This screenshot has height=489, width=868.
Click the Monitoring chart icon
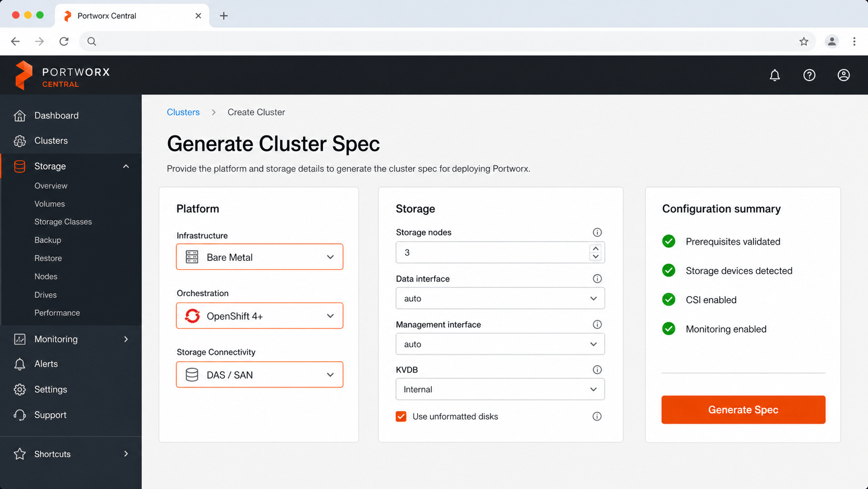pyautogui.click(x=20, y=339)
